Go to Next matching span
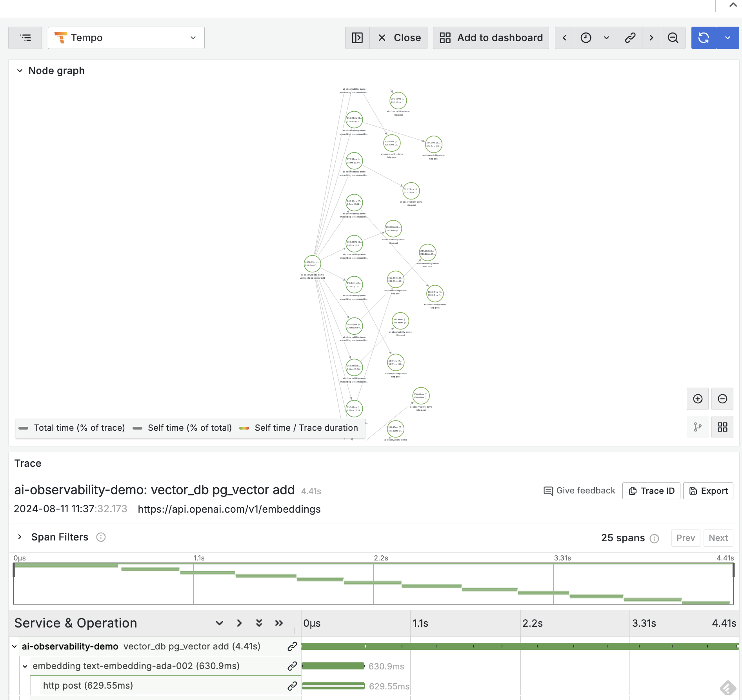Screen dimensions: 742x700 pyautogui.click(x=718, y=538)
